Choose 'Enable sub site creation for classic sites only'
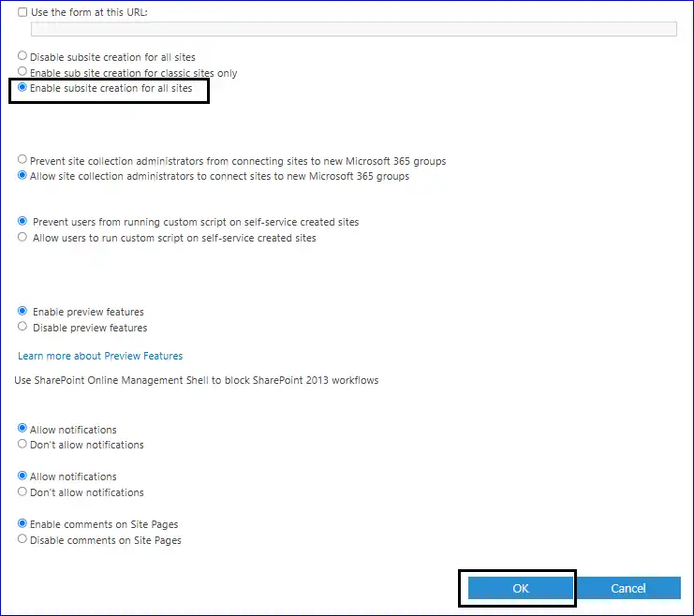694x616 pixels. [22, 72]
